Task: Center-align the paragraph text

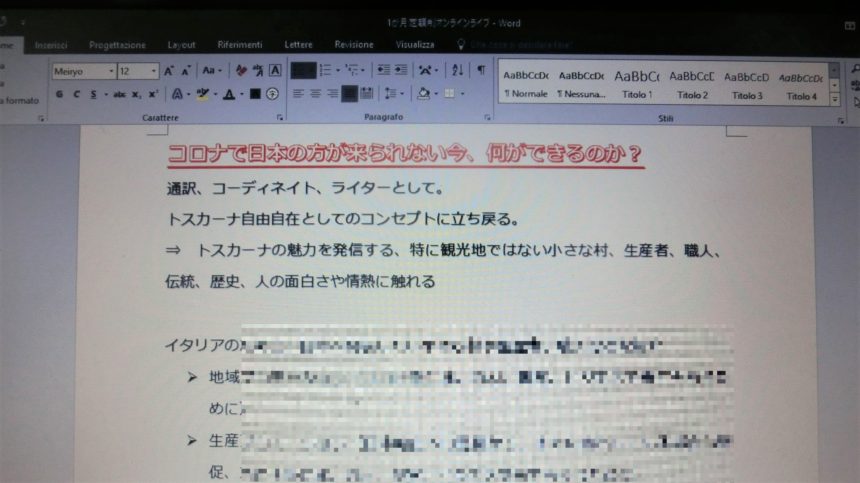Action: (314, 94)
